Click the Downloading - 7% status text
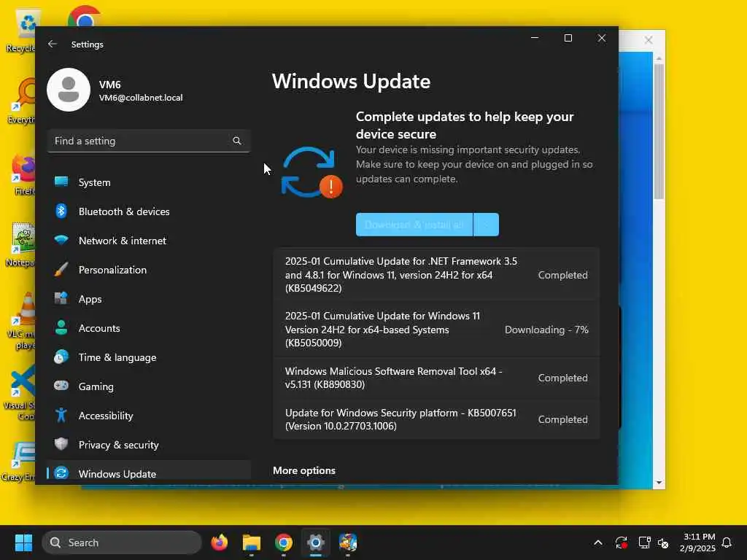 pyautogui.click(x=546, y=330)
